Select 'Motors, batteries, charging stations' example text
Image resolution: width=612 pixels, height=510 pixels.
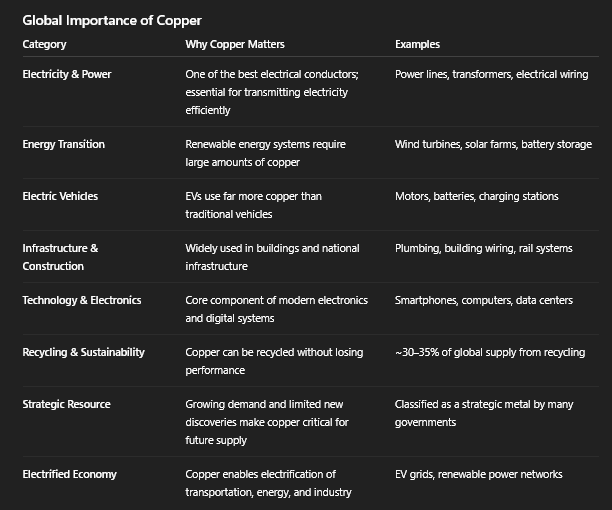click(x=476, y=196)
